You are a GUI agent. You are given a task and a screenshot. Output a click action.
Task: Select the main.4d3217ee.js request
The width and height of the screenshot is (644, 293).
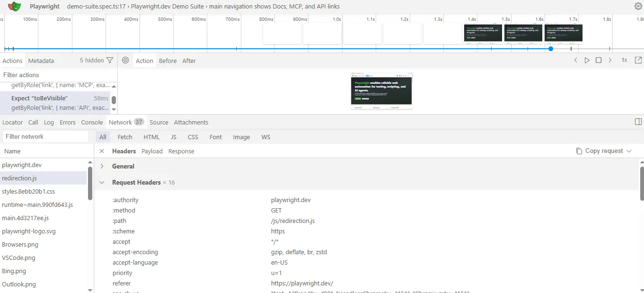tap(43, 218)
